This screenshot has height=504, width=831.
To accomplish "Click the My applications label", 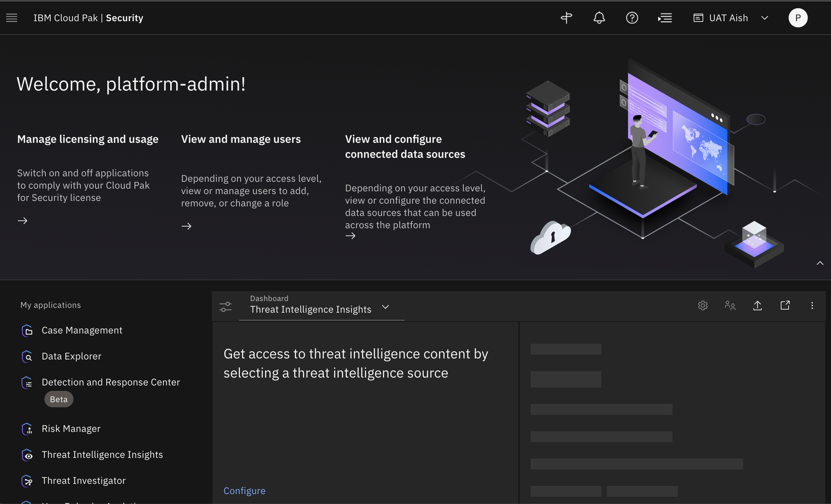I will pyautogui.click(x=51, y=305).
